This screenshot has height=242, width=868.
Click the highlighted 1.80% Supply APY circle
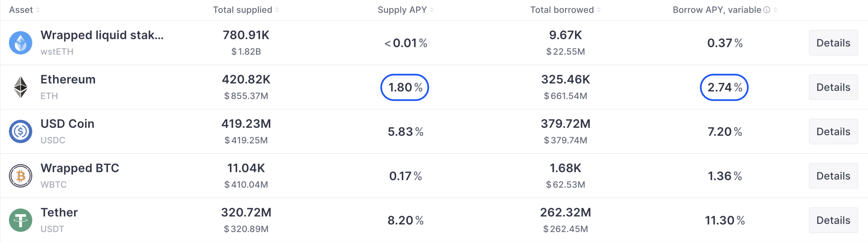tap(405, 87)
